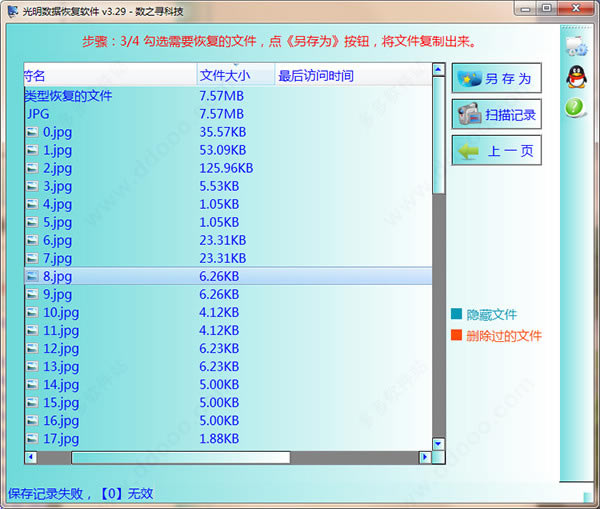Select image icon beside 4.jpg
The width and height of the screenshot is (600, 509).
pyautogui.click(x=32, y=204)
